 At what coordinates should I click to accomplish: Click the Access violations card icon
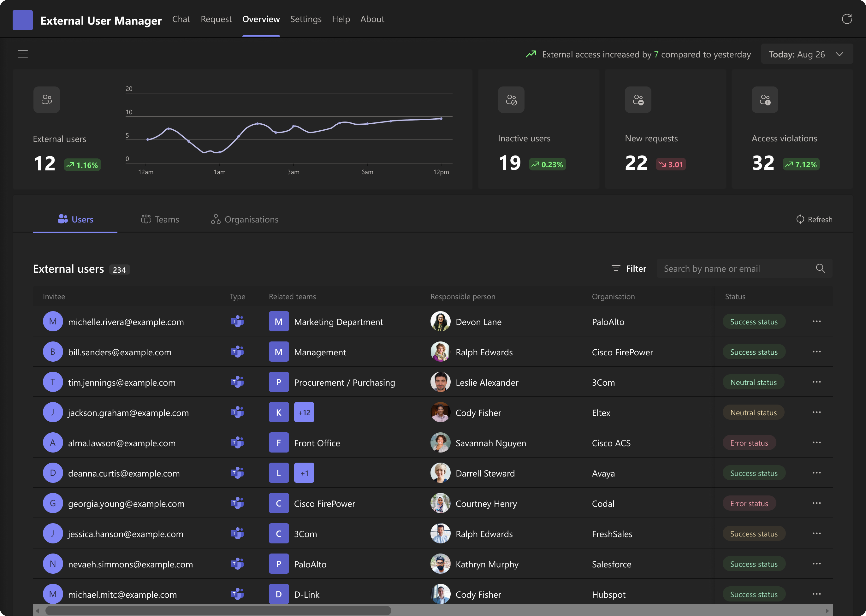pos(765,100)
